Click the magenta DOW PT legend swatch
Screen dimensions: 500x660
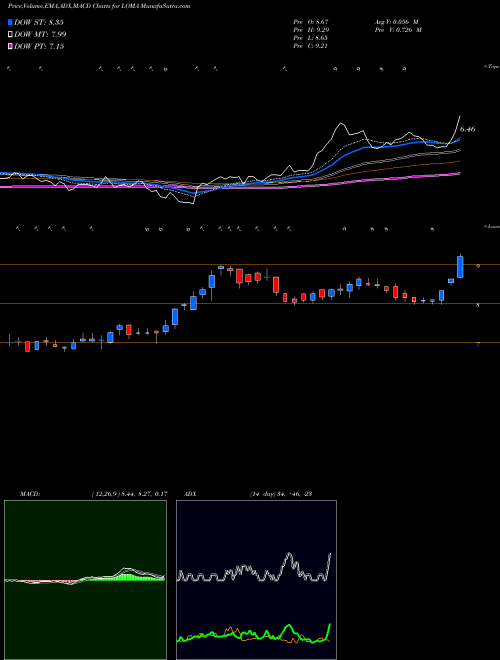tap(10, 46)
